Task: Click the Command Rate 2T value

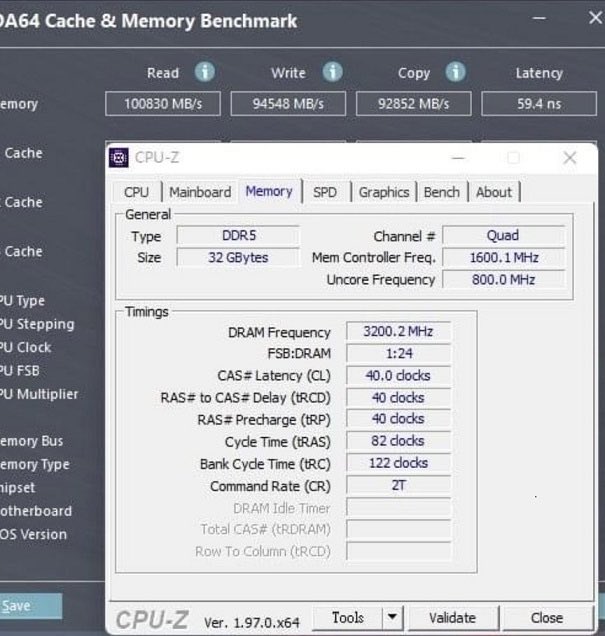Action: click(399, 485)
